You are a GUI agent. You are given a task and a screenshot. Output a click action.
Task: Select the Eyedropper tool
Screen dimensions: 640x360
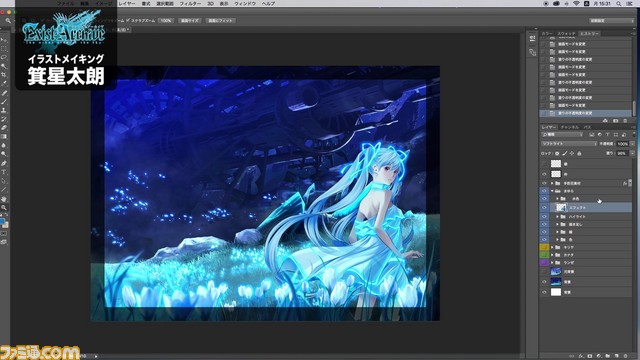point(4,84)
